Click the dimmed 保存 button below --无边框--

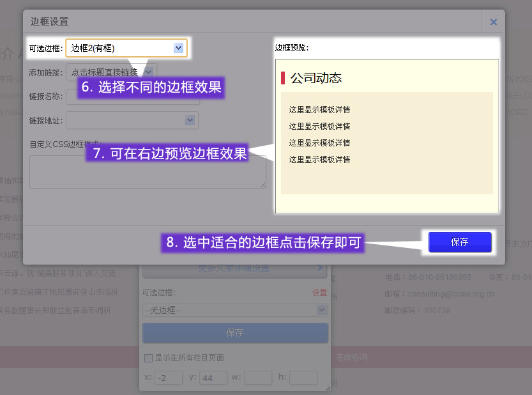tap(234, 333)
